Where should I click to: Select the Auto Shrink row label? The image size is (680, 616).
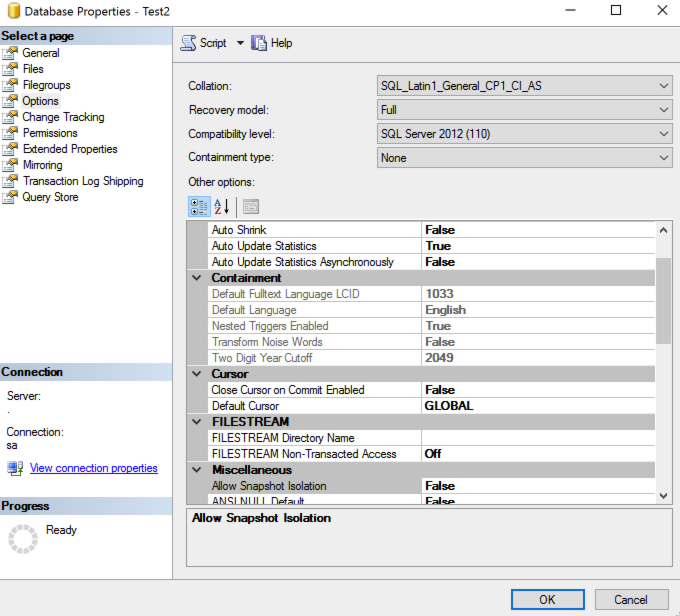[239, 230]
